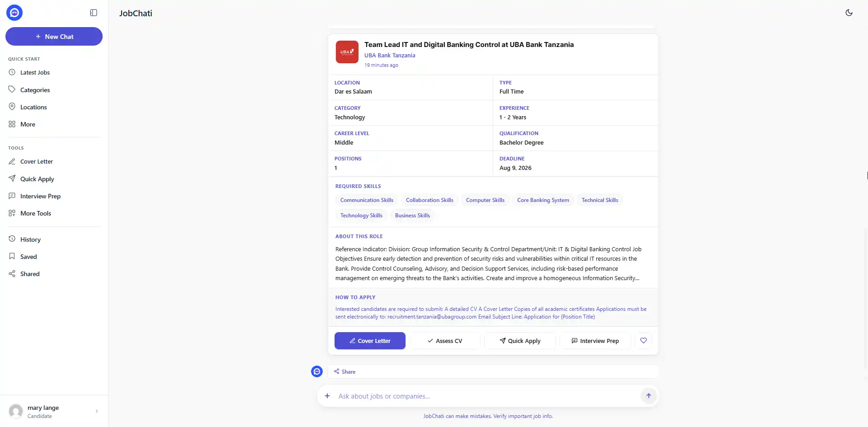
Task: Click the JobChati assistant avatar near Share
Action: [317, 371]
